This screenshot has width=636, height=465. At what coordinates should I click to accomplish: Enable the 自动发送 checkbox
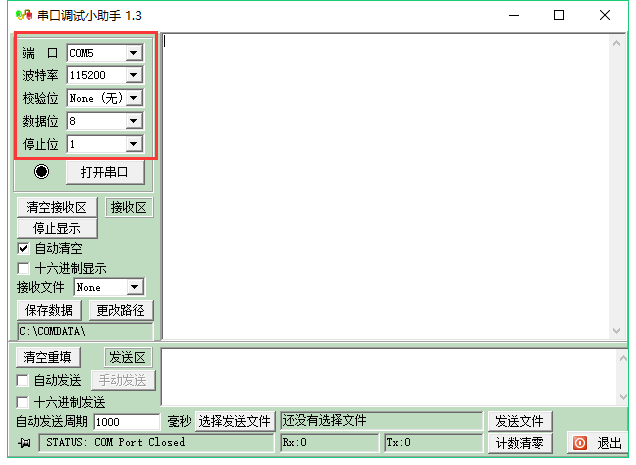(22, 381)
